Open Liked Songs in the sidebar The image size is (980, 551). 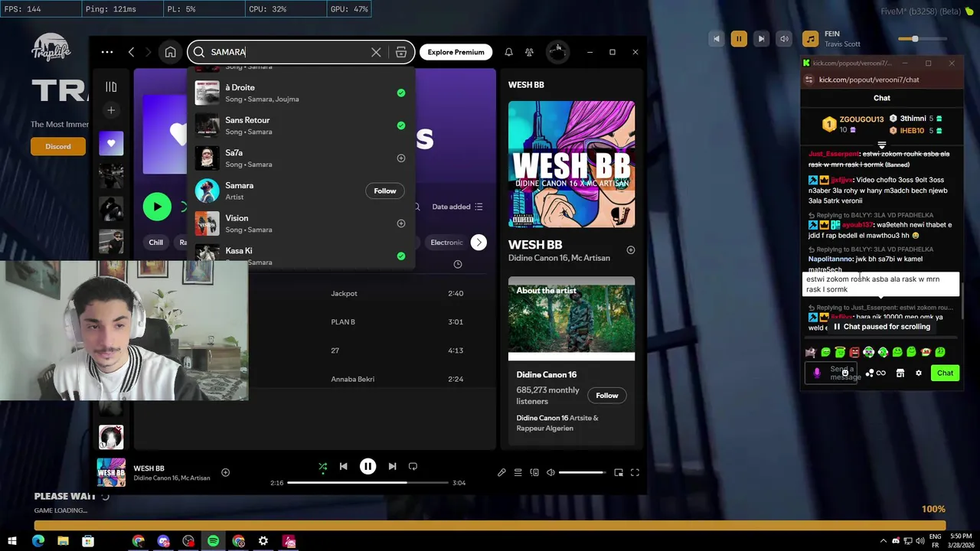pyautogui.click(x=111, y=143)
